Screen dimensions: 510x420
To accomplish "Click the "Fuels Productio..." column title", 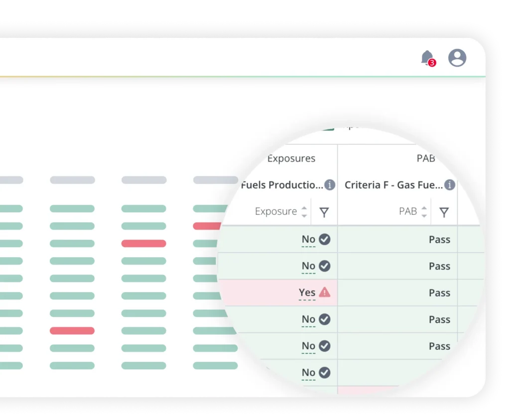I will 282,185.
